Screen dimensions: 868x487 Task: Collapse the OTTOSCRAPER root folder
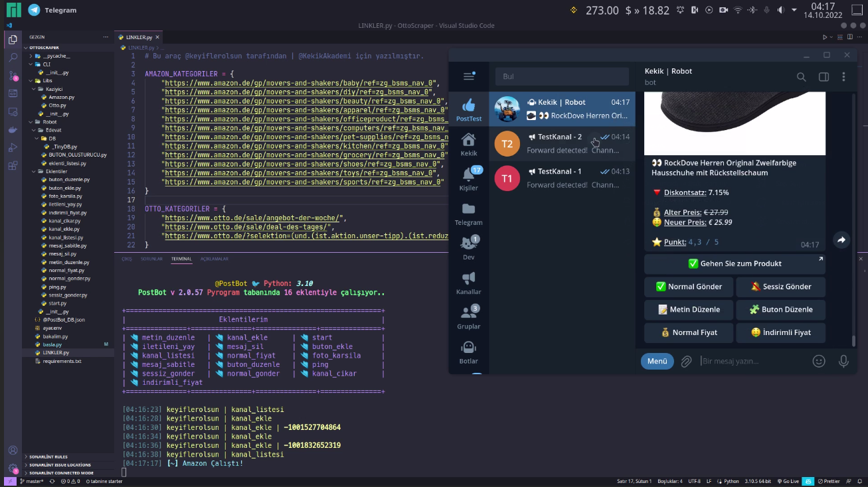coord(44,48)
